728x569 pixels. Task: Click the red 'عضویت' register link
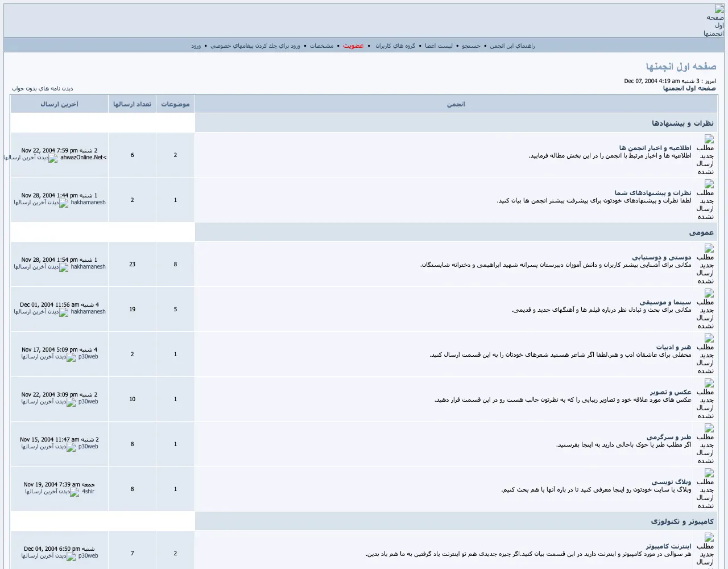tap(353, 46)
